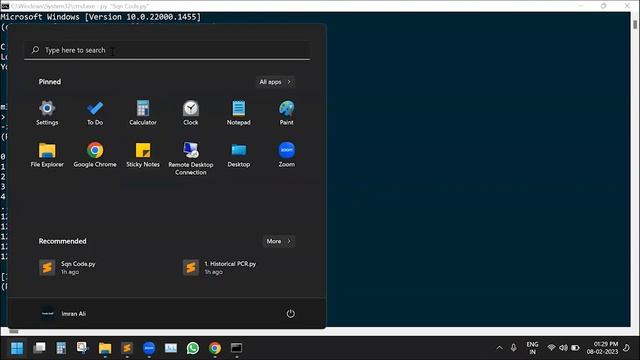This screenshot has height=360, width=640.
Task: Open the Desktop folder shortcut
Action: (238, 155)
